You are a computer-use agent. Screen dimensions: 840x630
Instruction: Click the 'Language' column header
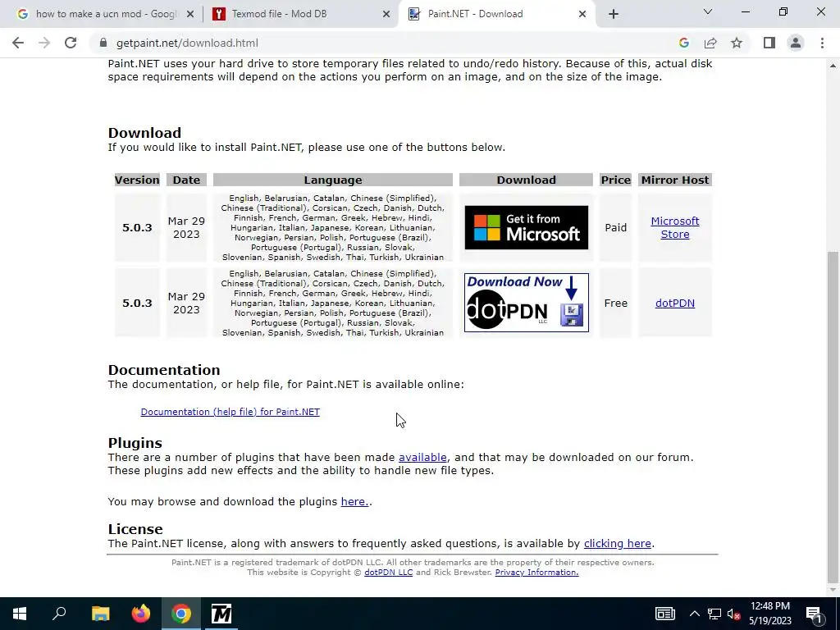click(333, 180)
